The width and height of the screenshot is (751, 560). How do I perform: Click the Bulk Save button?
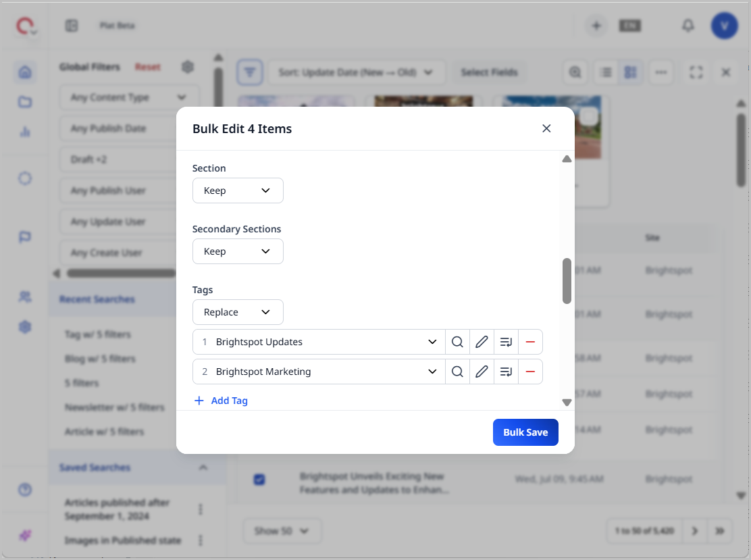point(525,432)
